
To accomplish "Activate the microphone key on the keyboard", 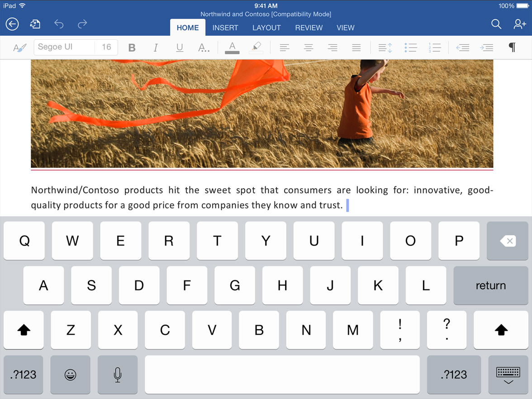I will (117, 375).
